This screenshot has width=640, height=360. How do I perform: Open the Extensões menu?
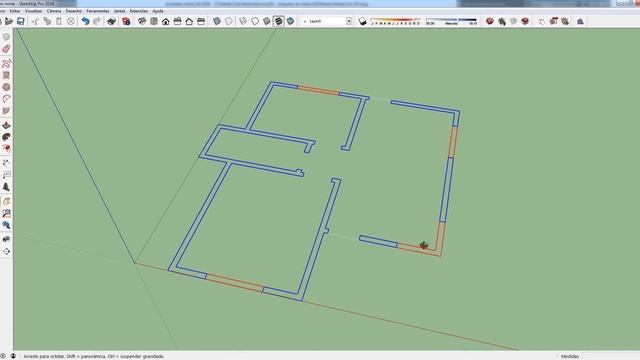[x=139, y=11]
